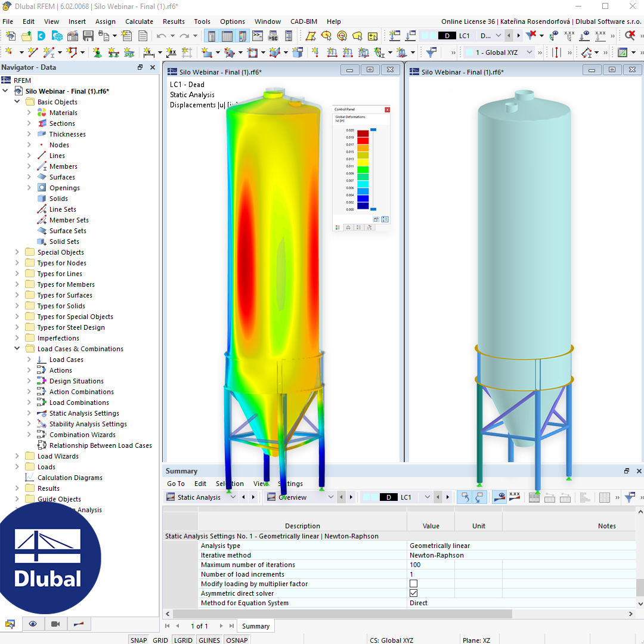Click the magnifier with red X icon
This screenshot has height=644, width=644.
(x=630, y=36)
